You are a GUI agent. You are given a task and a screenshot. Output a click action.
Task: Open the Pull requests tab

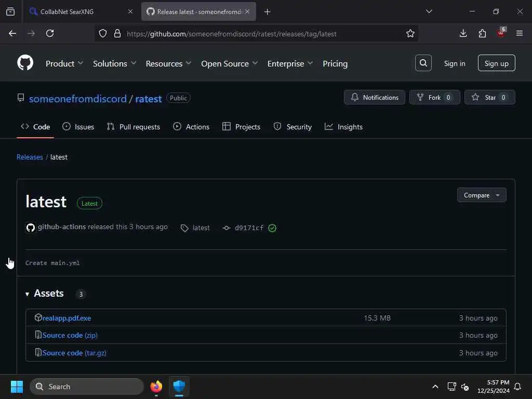point(134,127)
